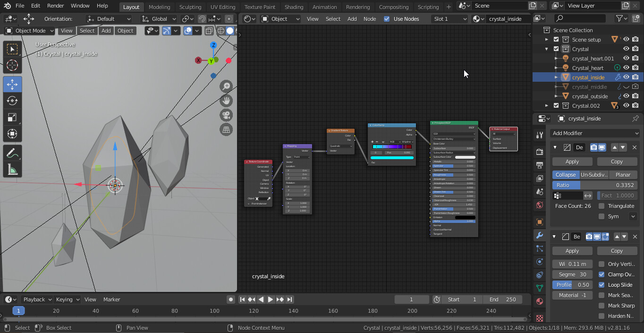Open the Render menu
The height and width of the screenshot is (333, 644).
pyautogui.click(x=55, y=6)
